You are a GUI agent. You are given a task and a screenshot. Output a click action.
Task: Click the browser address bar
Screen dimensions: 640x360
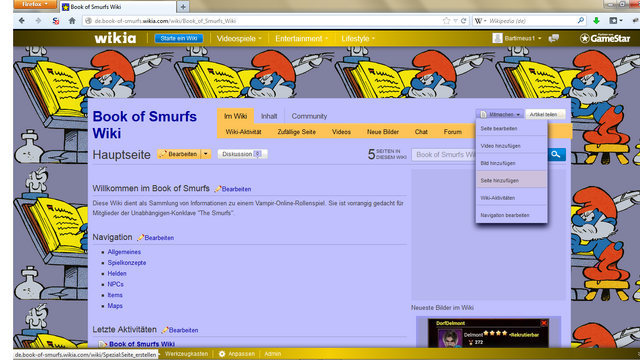tap(261, 21)
